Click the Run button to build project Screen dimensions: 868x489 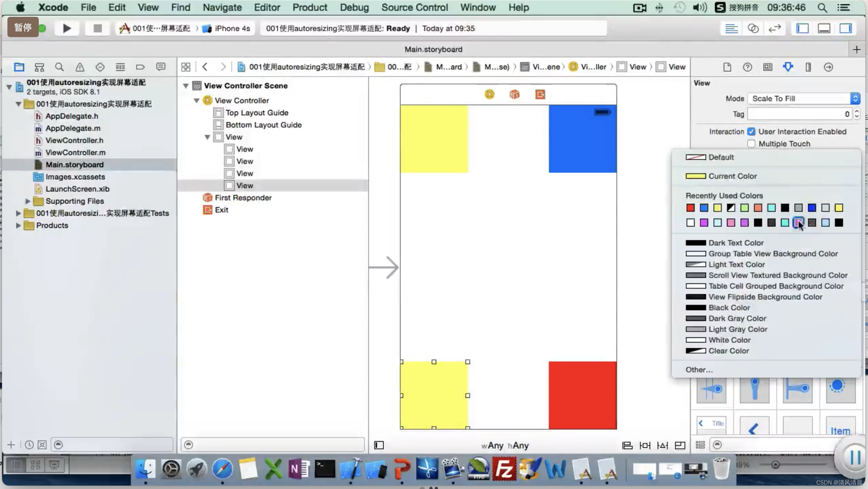tap(66, 28)
